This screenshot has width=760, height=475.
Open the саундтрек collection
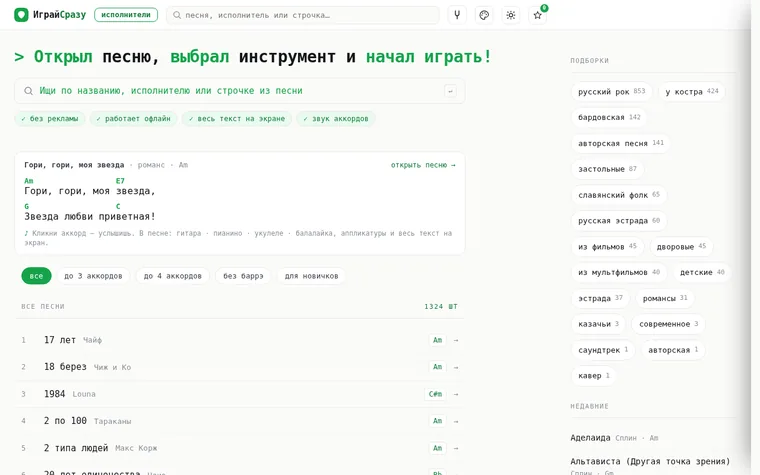pyautogui.click(x=602, y=350)
